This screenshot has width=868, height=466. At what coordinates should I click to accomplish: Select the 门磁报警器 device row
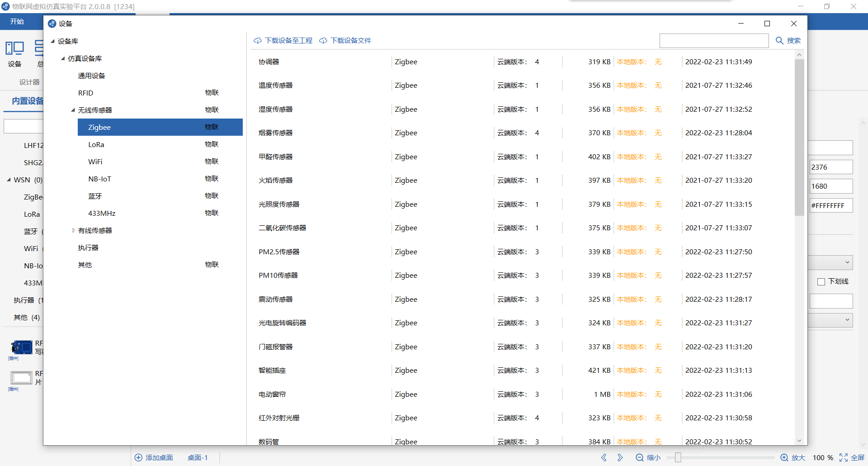(x=522, y=347)
